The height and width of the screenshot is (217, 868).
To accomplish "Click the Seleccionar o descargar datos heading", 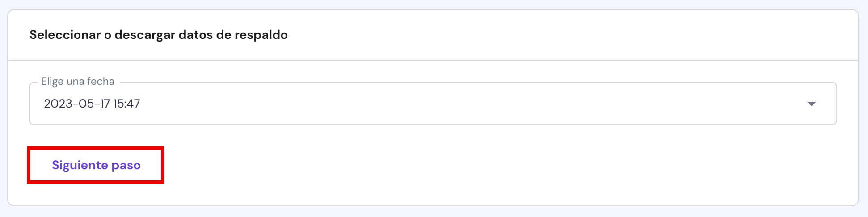I will click(x=159, y=35).
